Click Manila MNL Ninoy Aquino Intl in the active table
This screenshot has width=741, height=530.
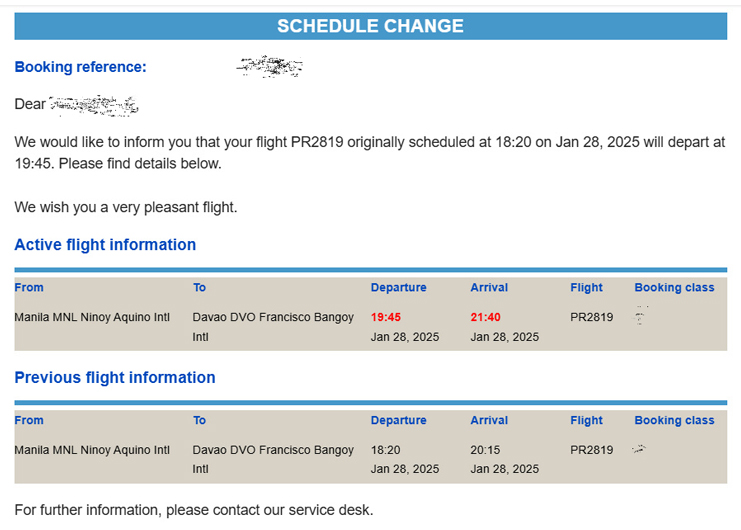pyautogui.click(x=92, y=317)
